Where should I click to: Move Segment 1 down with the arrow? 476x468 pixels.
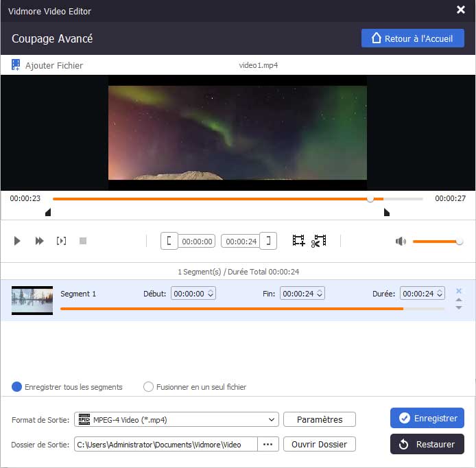point(459,307)
